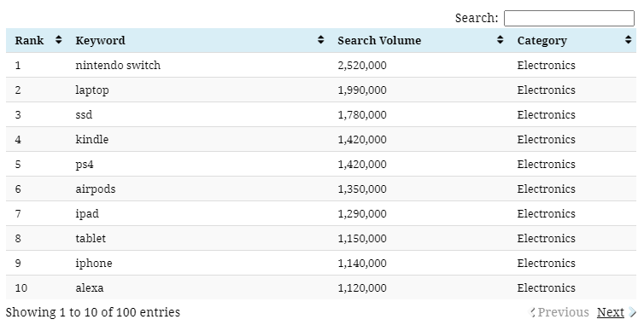644x325 pixels.
Task: Click the airpods keyword cell
Action: click(x=96, y=189)
